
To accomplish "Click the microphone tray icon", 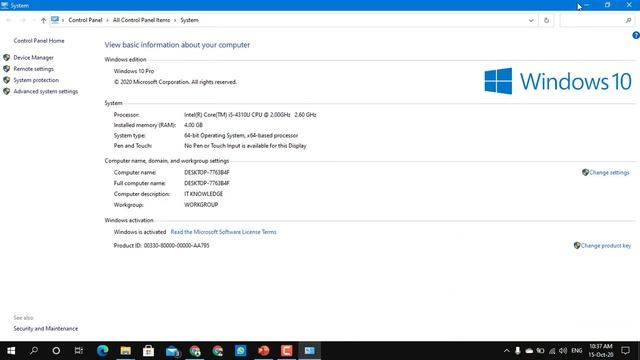I will [518, 351].
